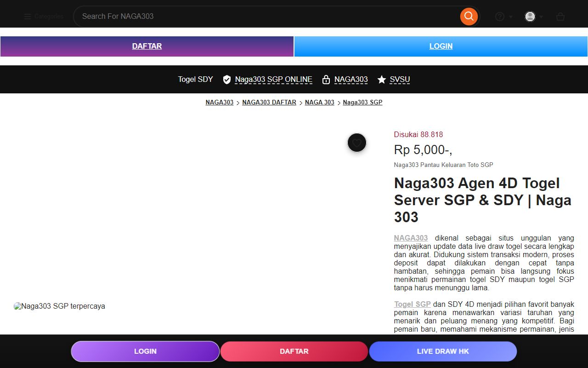This screenshot has width=588, height=368.
Task: Click inside the Search For NAGA303 field
Action: (266, 17)
